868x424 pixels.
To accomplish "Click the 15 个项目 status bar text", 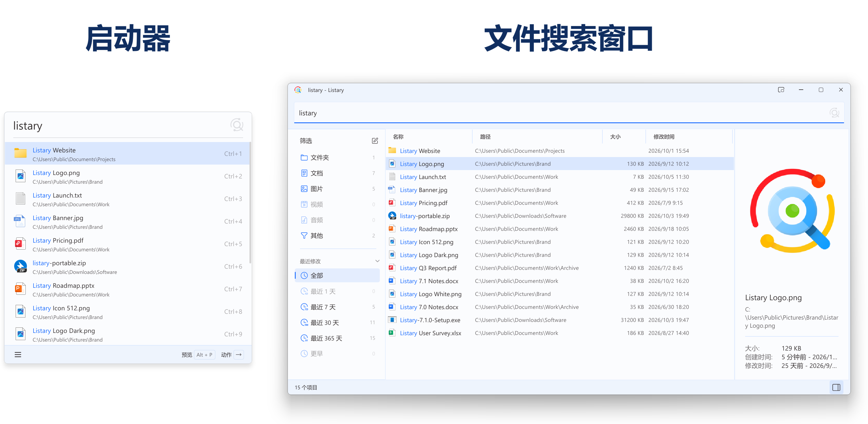I will tap(306, 387).
